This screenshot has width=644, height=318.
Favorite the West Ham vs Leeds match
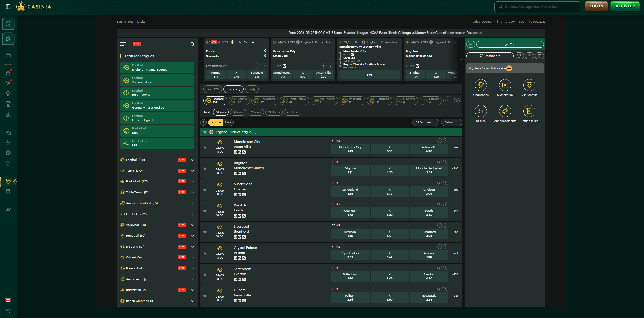[205, 211]
